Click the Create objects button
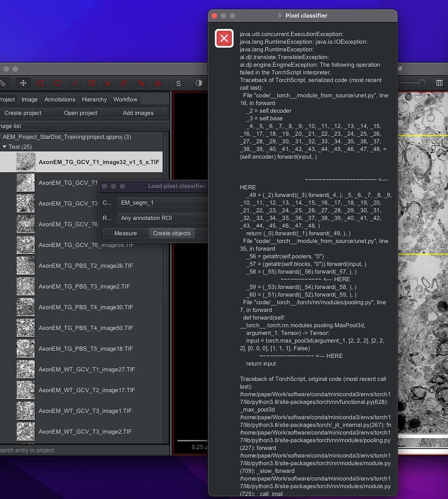The image size is (448, 499). click(171, 233)
